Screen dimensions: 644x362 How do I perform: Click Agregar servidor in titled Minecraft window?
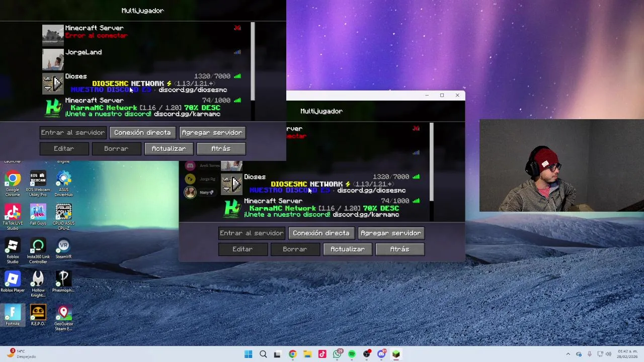[391, 233]
